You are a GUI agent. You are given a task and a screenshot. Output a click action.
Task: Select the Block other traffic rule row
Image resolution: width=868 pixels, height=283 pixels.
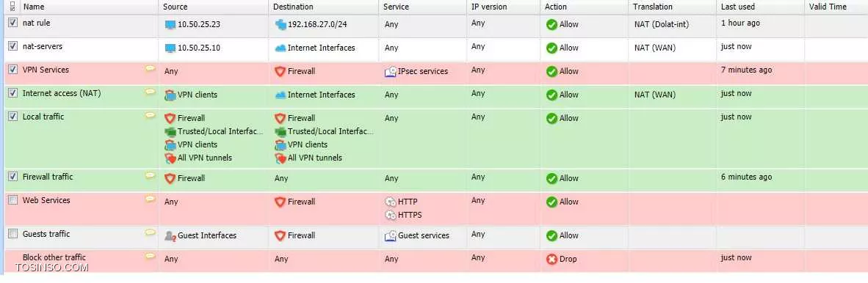tap(434, 259)
